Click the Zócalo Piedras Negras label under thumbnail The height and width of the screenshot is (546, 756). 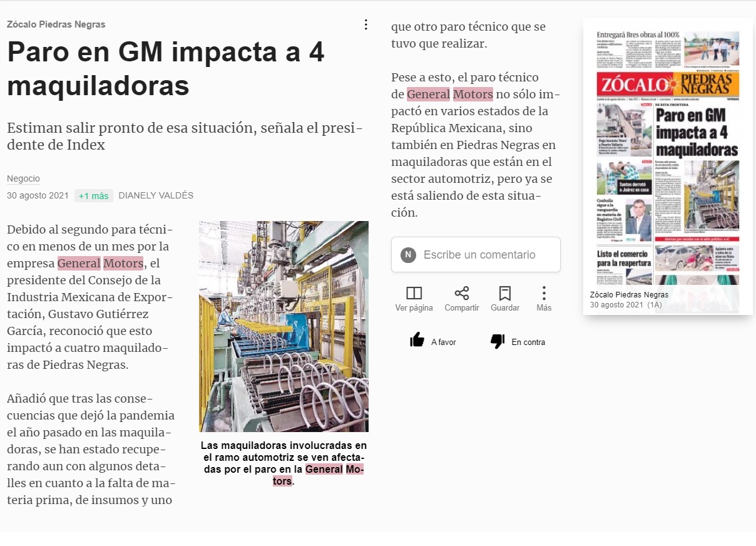click(x=629, y=295)
